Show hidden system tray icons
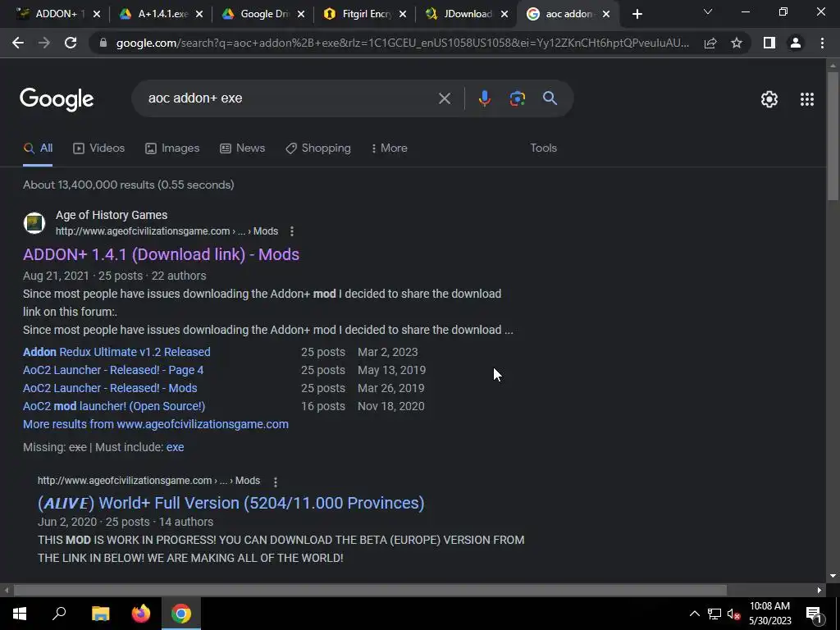 click(694, 614)
